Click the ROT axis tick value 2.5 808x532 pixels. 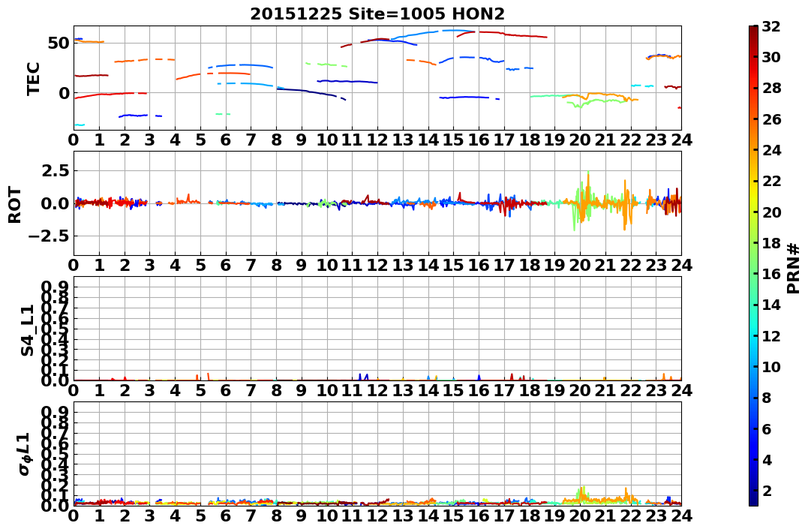(56, 170)
